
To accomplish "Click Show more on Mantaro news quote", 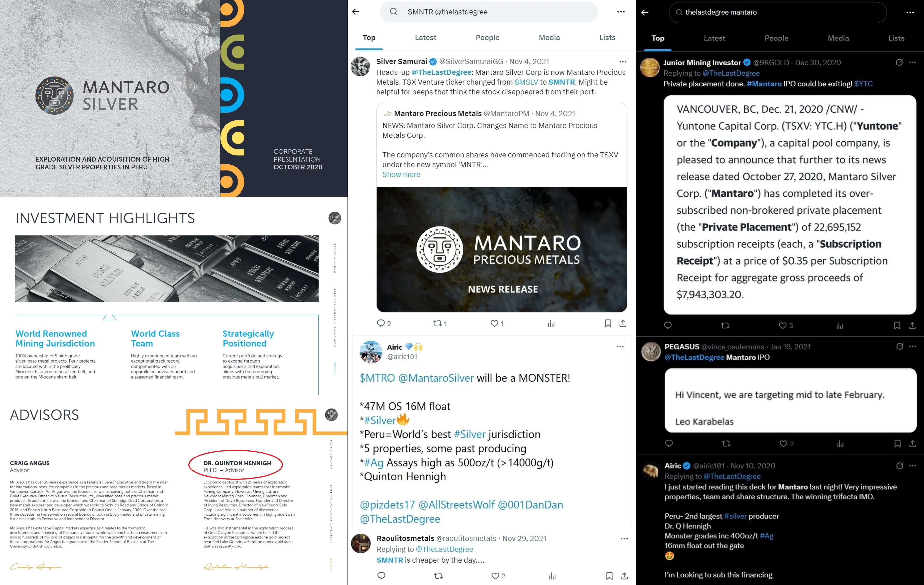I will coord(401,174).
